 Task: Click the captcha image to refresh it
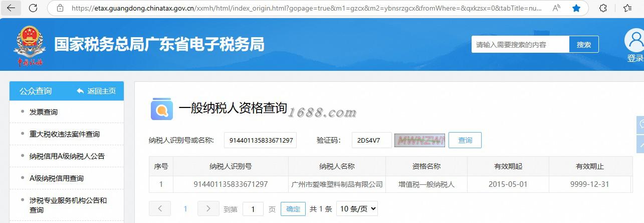point(419,140)
